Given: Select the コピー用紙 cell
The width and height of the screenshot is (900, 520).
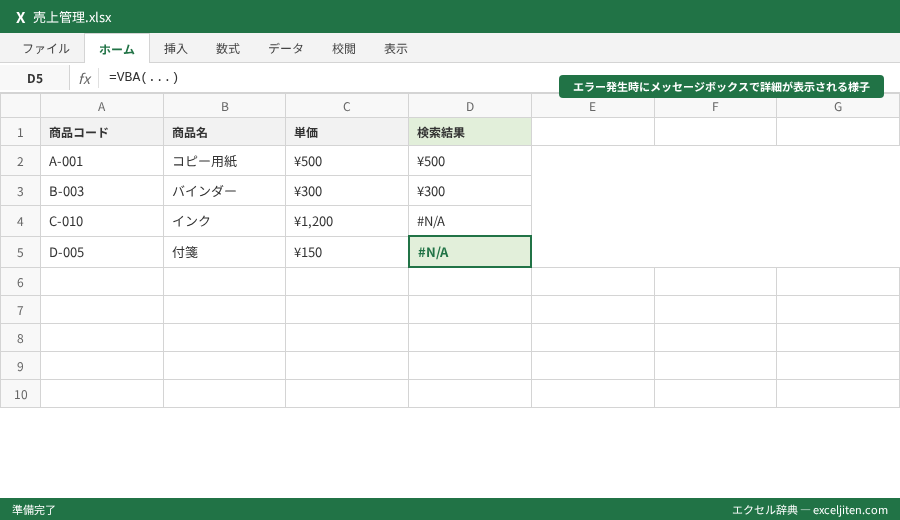Looking at the screenshot, I should click(224, 161).
